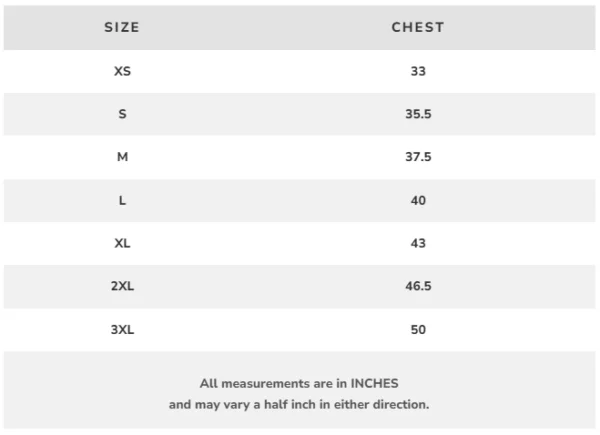Click the word INCHES in the footnote
This screenshot has height=435, width=600.
376,383
